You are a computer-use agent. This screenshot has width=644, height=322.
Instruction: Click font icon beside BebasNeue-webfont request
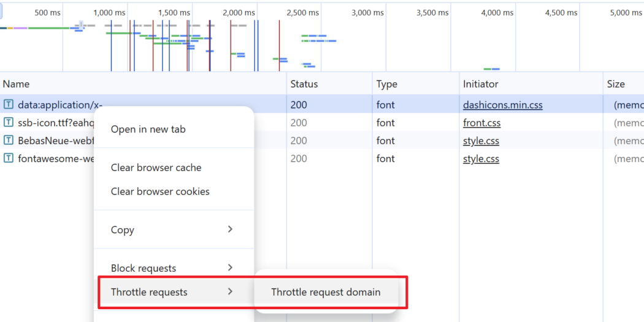click(x=9, y=140)
